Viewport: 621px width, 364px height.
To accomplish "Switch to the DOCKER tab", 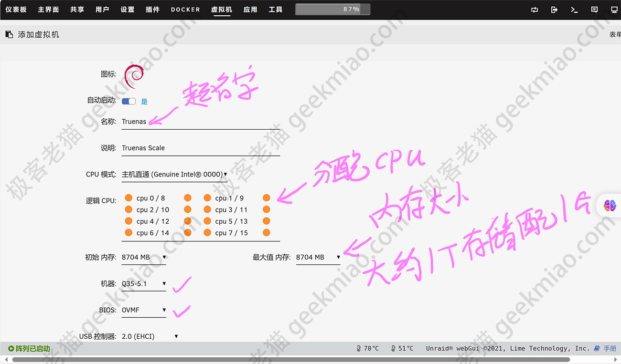I will point(186,10).
